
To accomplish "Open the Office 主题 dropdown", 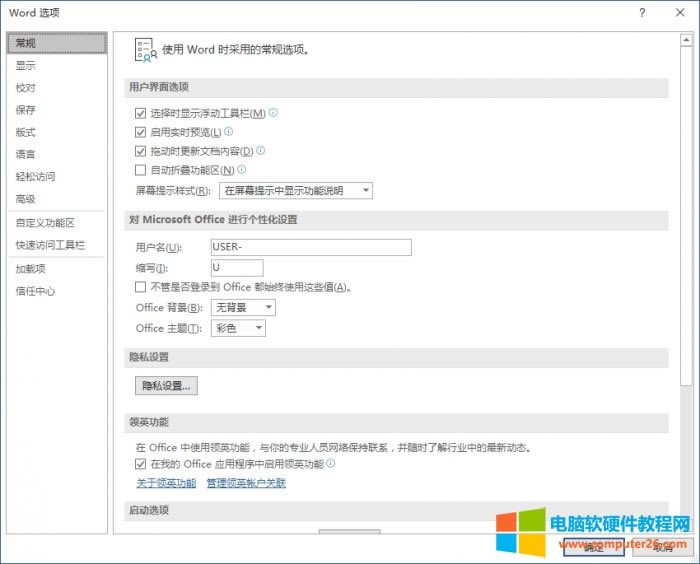I will coord(238,328).
